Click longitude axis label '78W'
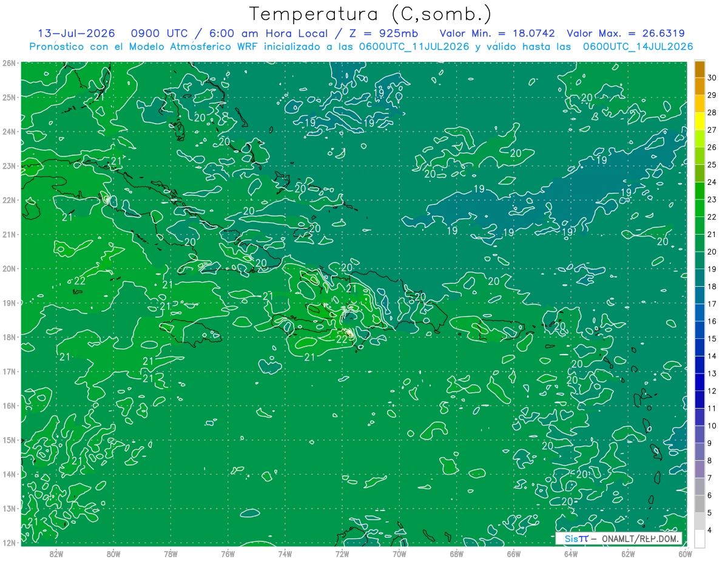The width and height of the screenshot is (728, 562). [170, 554]
